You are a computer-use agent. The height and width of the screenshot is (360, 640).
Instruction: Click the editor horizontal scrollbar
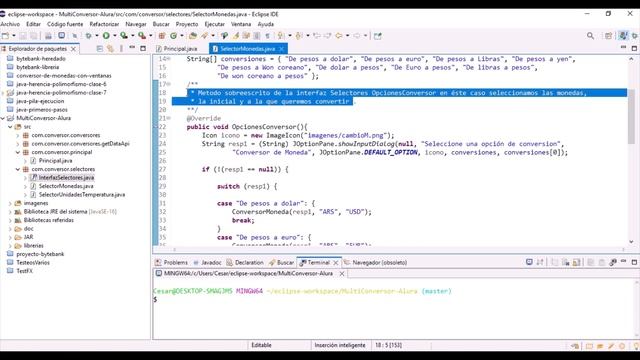[x=398, y=249]
